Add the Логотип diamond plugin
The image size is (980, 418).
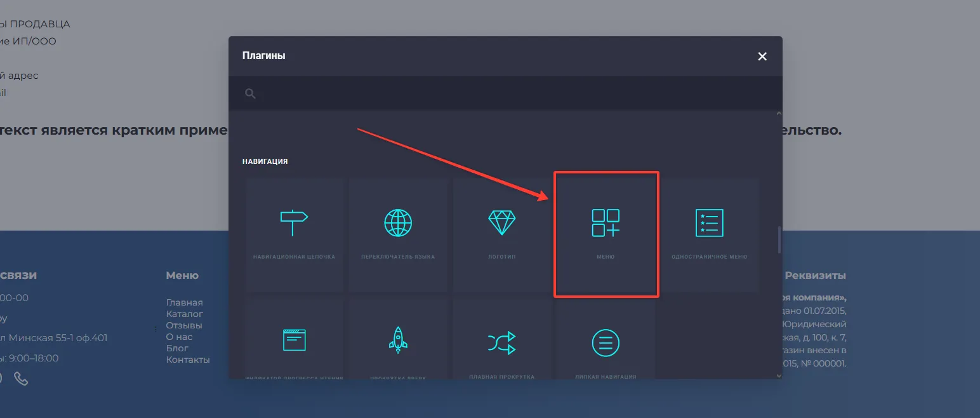[x=502, y=235]
